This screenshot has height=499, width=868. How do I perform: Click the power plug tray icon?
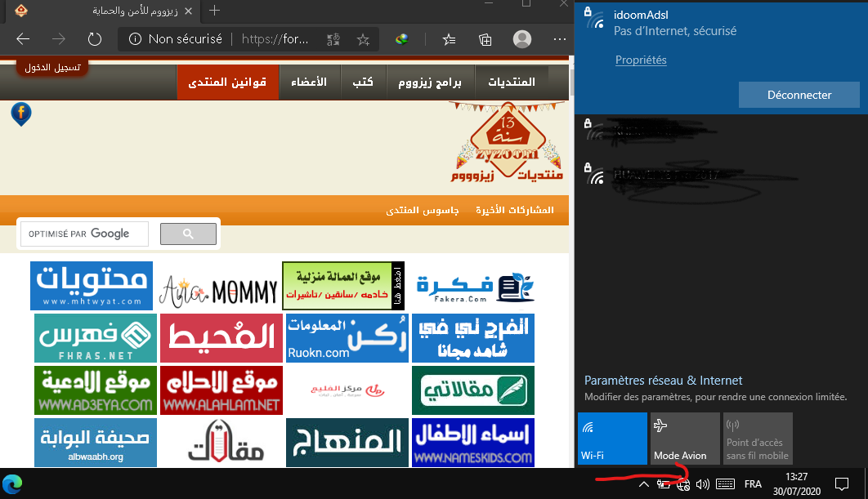coord(663,484)
